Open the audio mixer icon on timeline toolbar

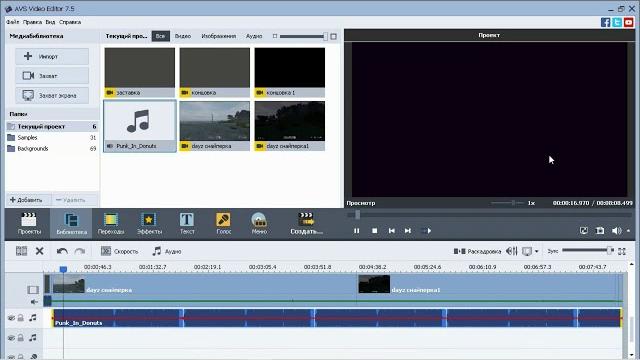(511, 251)
